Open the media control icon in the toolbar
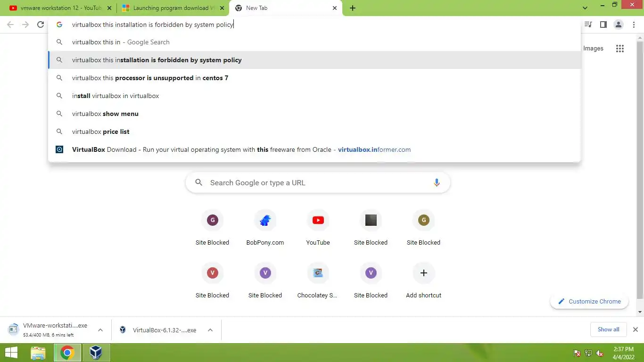644x362 pixels. [588, 25]
